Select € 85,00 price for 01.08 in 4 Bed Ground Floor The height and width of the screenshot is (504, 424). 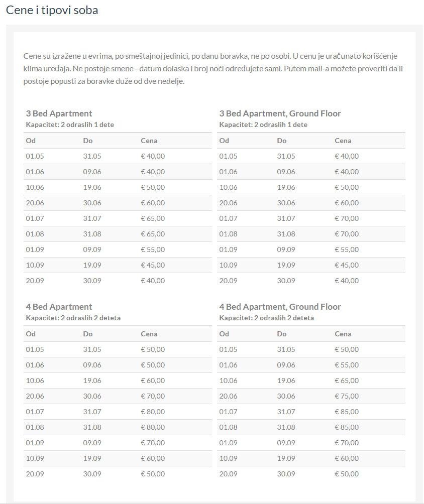[347, 427]
